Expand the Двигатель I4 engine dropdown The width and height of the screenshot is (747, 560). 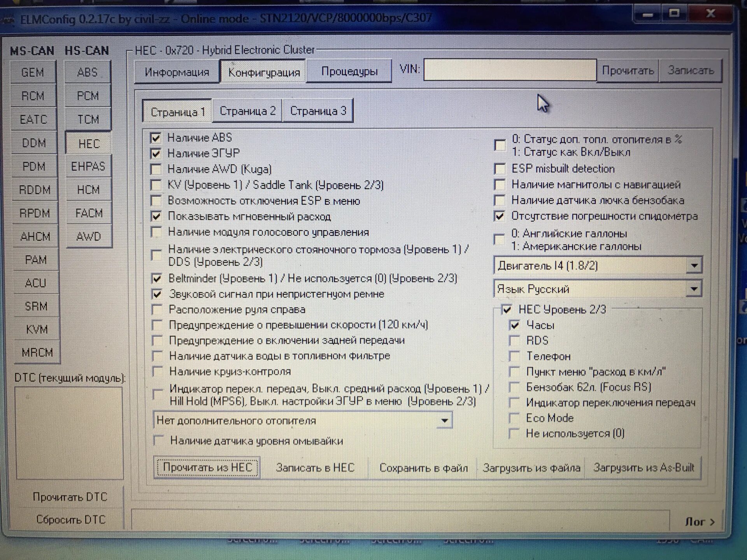click(694, 266)
